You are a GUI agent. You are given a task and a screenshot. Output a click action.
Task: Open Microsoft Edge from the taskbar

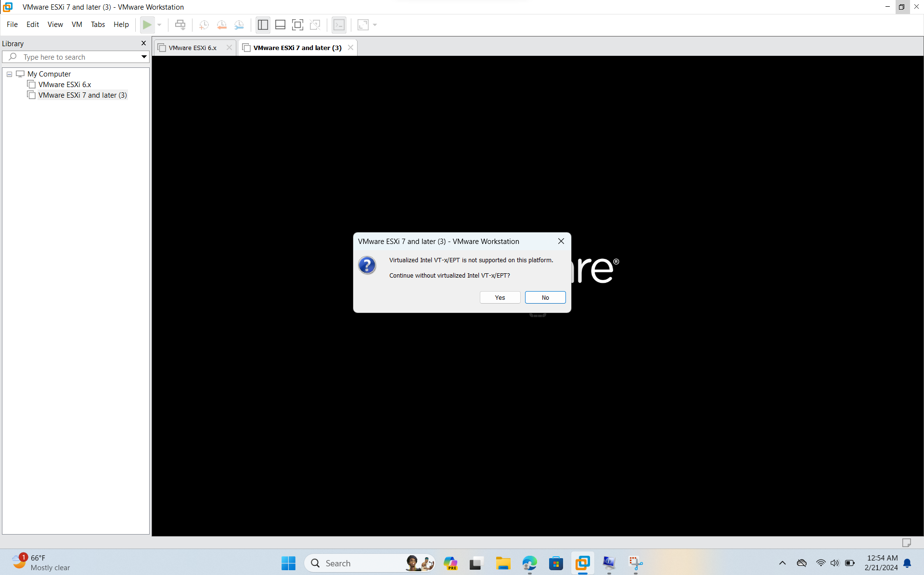[529, 563]
